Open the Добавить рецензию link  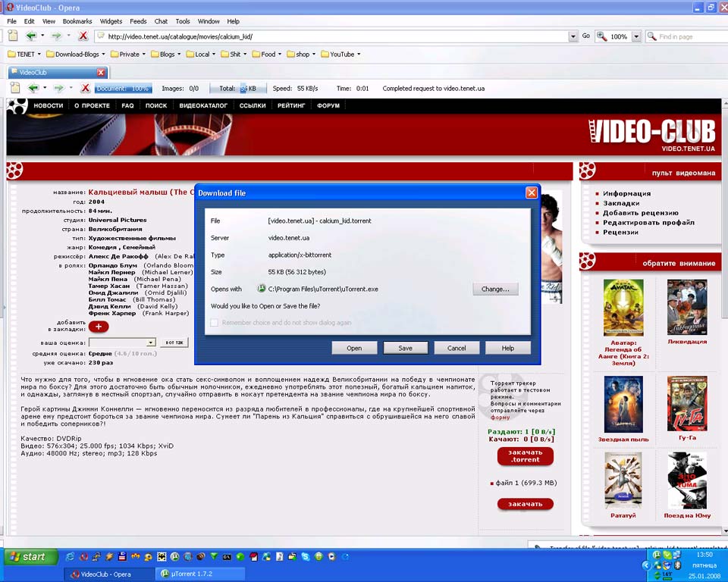pos(640,213)
